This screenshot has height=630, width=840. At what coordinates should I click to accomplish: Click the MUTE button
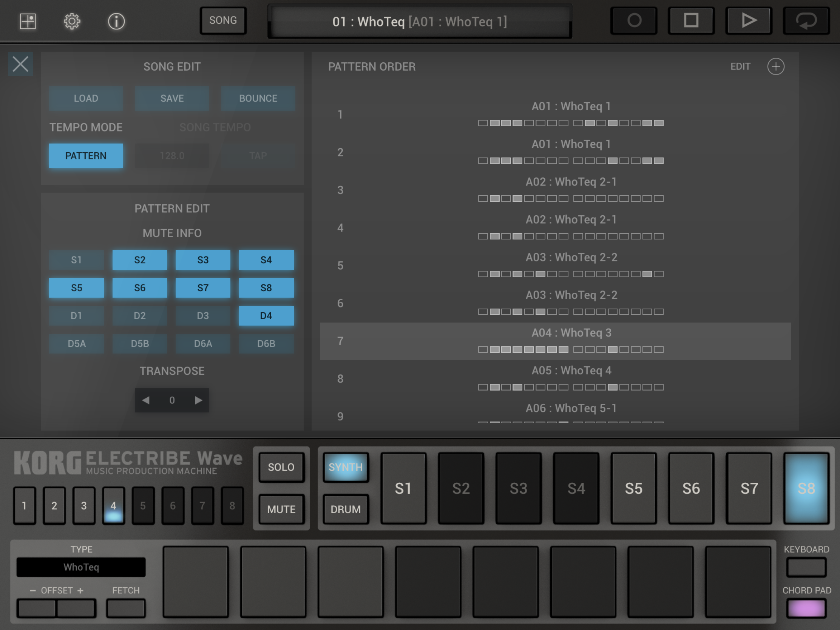pos(281,509)
